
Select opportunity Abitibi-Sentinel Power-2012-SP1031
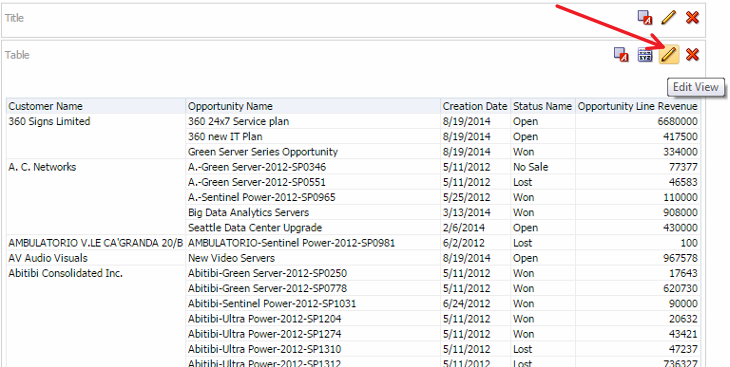272,304
